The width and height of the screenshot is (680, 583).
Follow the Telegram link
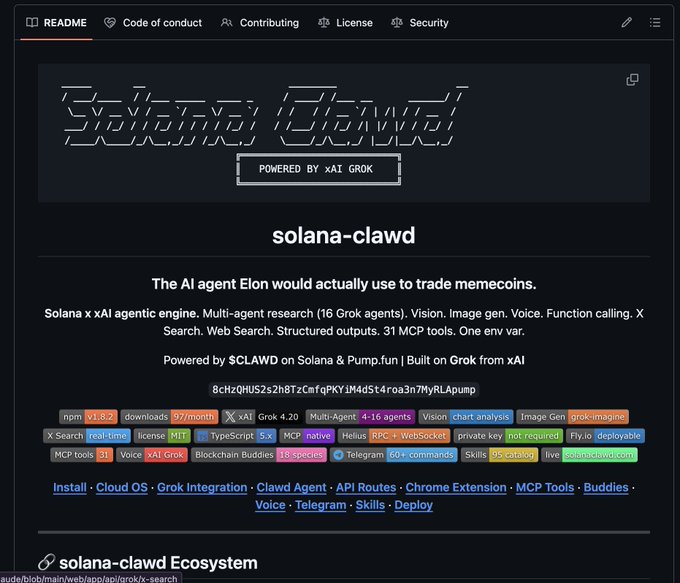pos(320,505)
